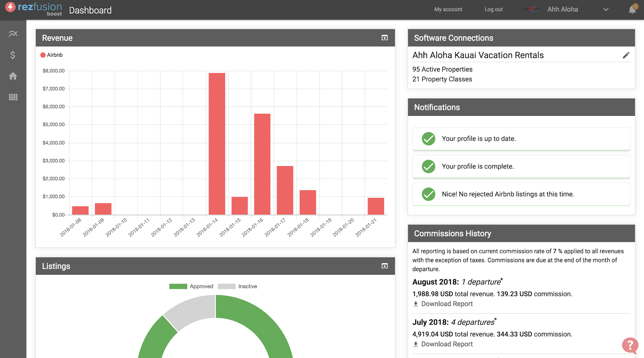Click the Ahh Aloha account name
The height and width of the screenshot is (358, 644).
[x=563, y=9]
